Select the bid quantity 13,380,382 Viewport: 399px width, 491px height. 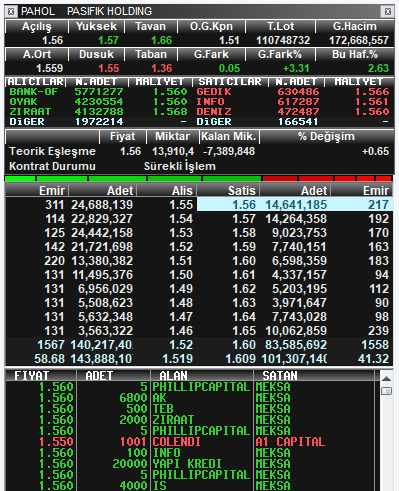point(102,261)
